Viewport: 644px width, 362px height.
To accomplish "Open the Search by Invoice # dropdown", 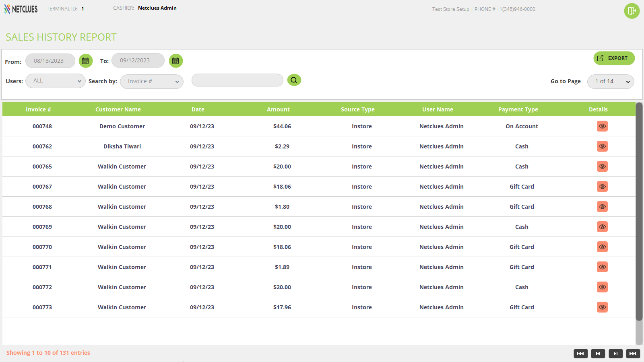I will click(152, 82).
